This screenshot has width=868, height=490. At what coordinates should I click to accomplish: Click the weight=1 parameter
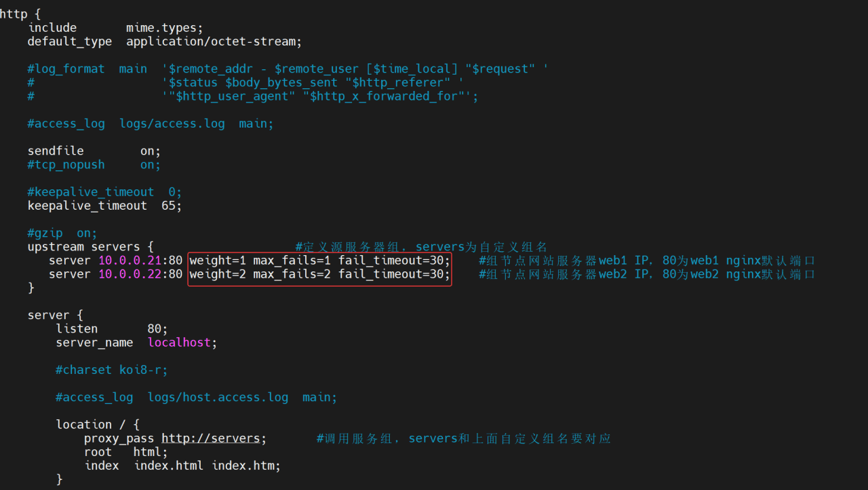(218, 261)
